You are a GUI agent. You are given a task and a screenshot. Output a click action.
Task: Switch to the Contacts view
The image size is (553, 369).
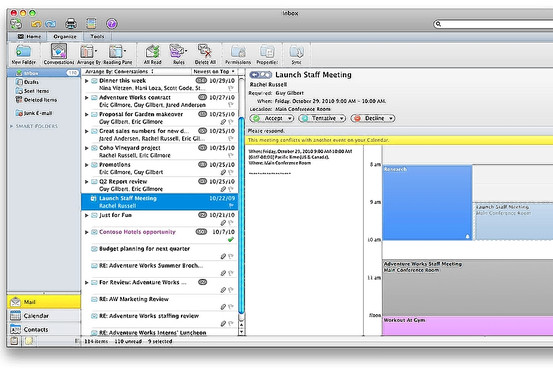click(44, 329)
